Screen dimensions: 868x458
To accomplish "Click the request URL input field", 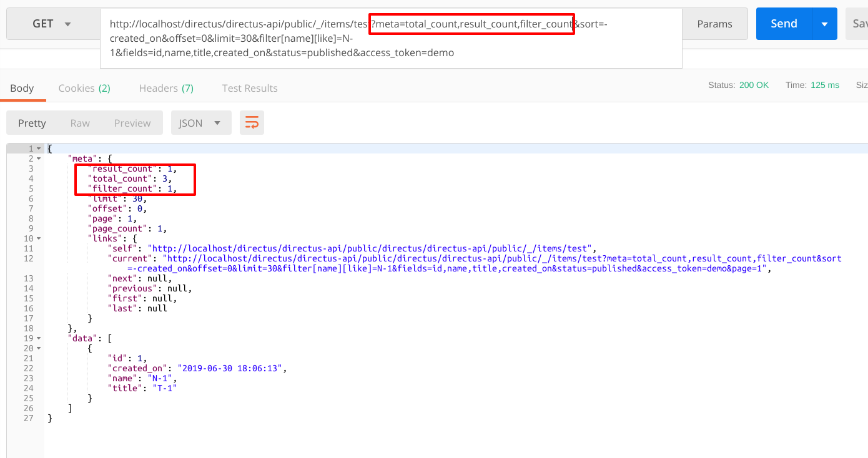I will point(391,38).
